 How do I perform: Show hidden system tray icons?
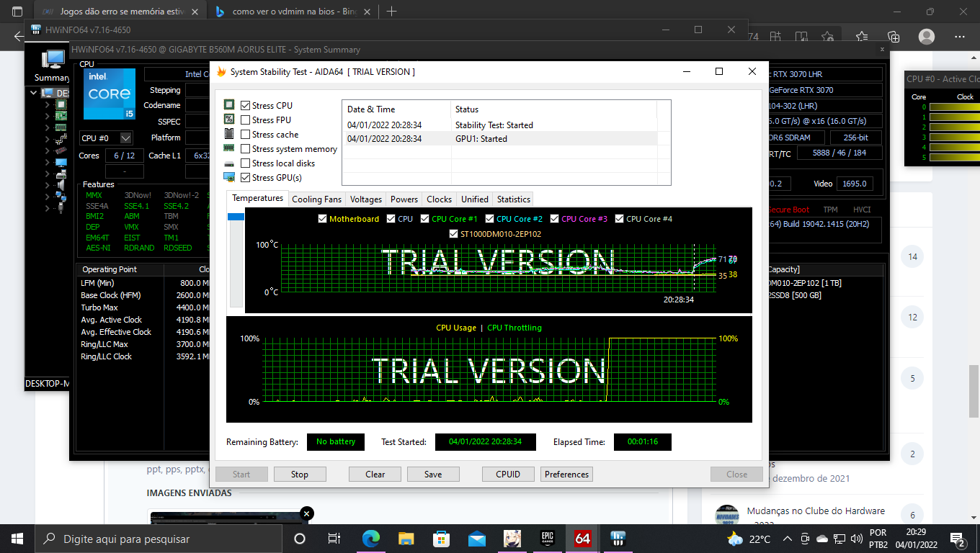click(x=787, y=539)
